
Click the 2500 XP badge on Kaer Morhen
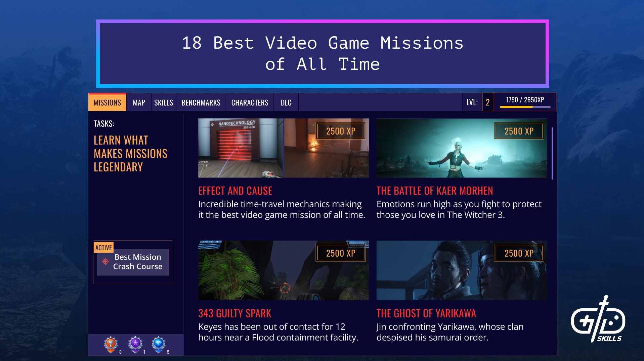[x=519, y=131]
